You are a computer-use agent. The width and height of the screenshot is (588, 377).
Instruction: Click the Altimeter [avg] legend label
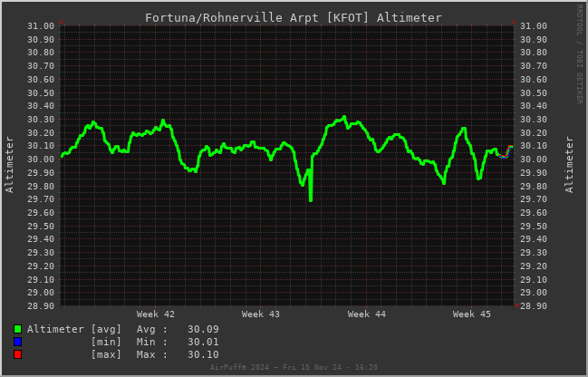[74, 329]
